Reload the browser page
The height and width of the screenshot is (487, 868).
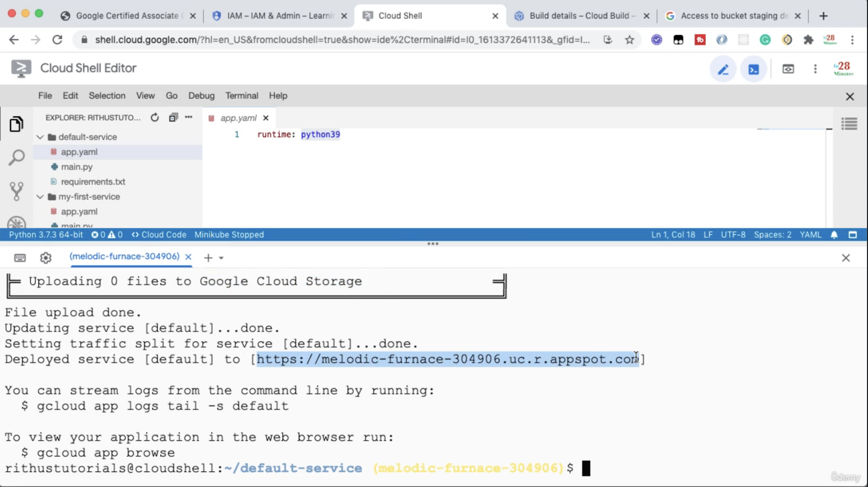[57, 39]
